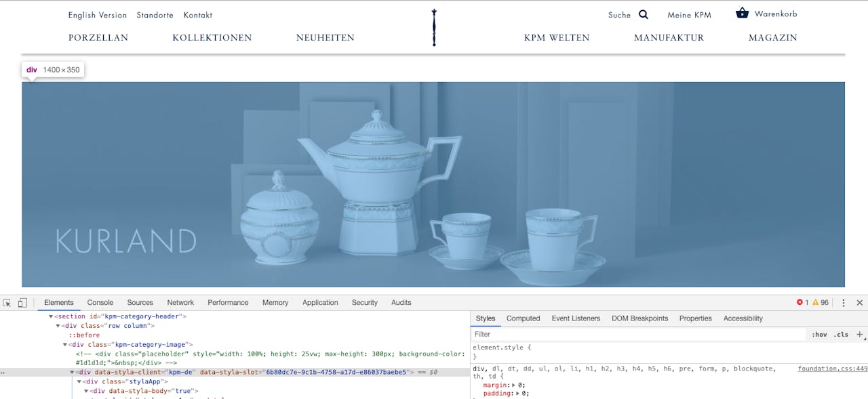
Task: Open the Memory tab
Action: pos(275,303)
